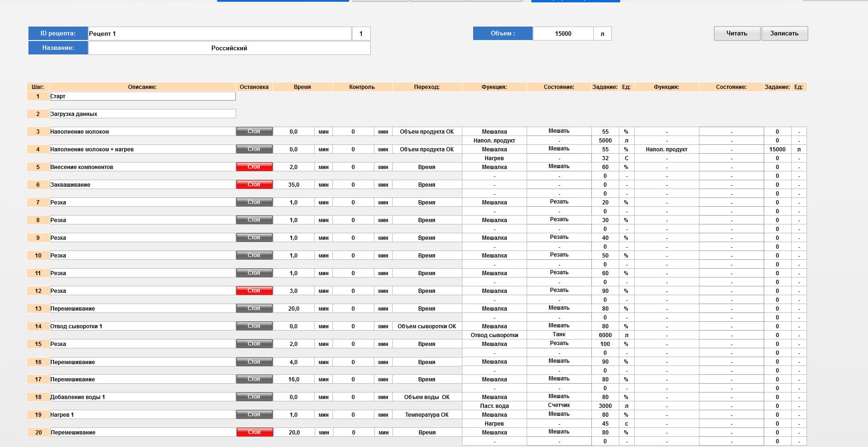Screen dimensions: 868x447
Task: Click transition Объем сыворотки ОК in step 14
Action: (x=427, y=326)
